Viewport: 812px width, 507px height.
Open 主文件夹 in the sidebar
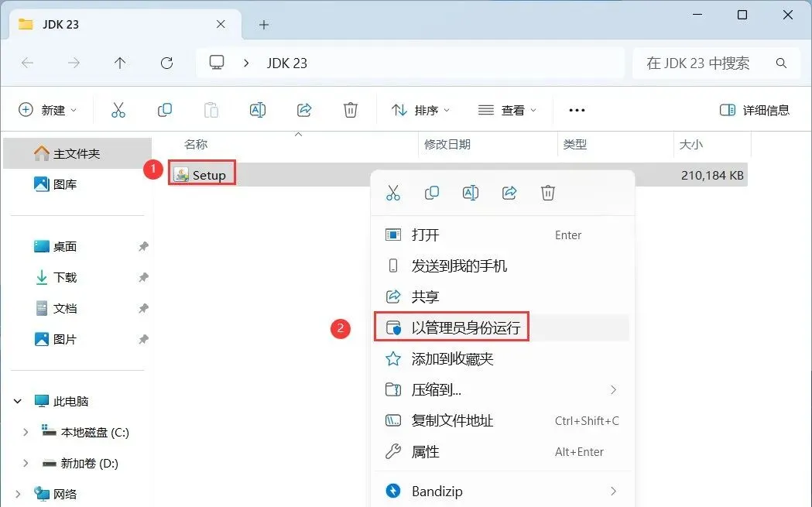pyautogui.click(x=77, y=154)
